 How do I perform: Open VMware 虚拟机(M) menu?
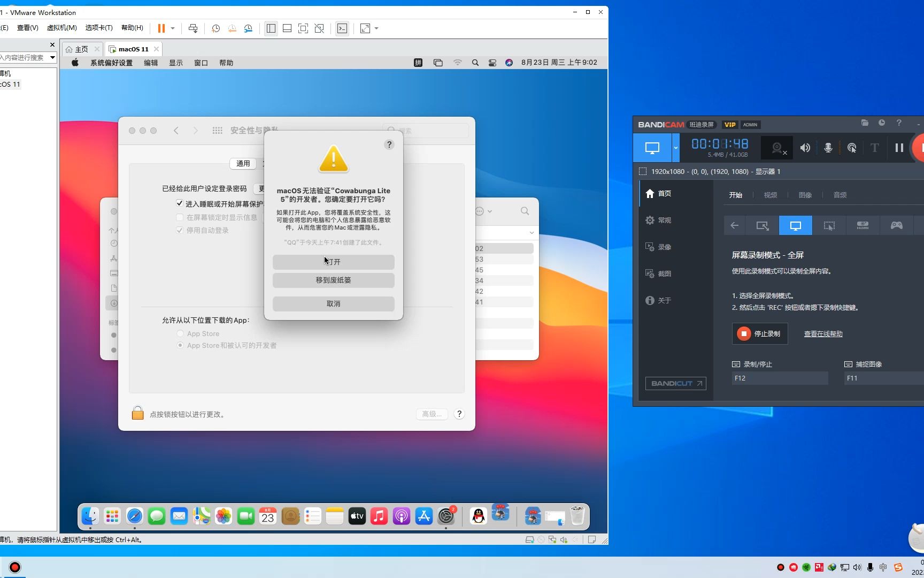pos(61,28)
